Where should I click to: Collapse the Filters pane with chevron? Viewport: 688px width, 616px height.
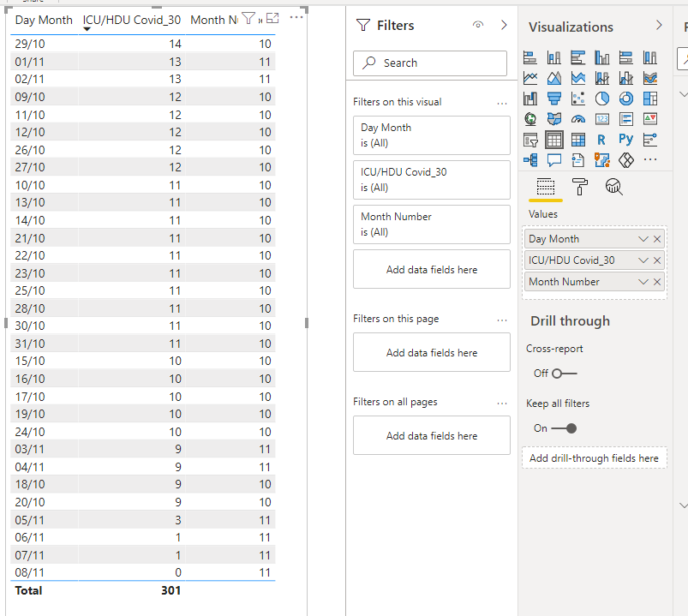pyautogui.click(x=504, y=25)
